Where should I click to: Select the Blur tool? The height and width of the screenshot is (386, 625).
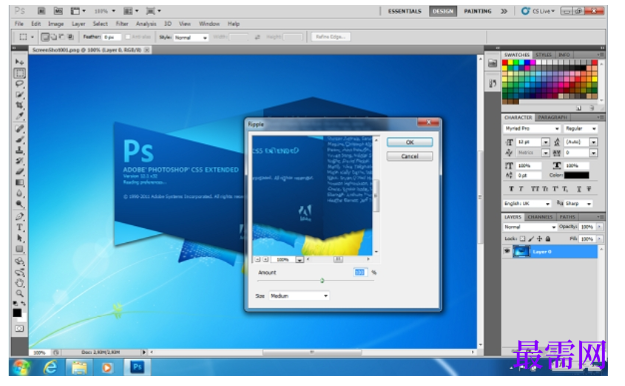(x=19, y=193)
